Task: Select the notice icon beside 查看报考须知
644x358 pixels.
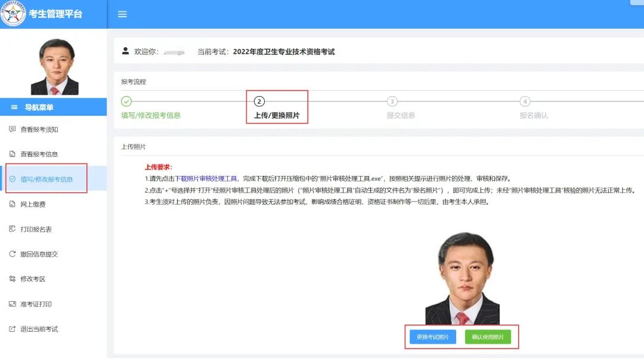Action: (x=11, y=129)
